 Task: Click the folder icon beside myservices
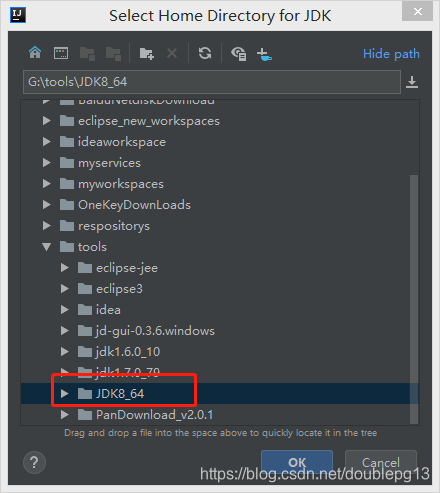coord(67,162)
